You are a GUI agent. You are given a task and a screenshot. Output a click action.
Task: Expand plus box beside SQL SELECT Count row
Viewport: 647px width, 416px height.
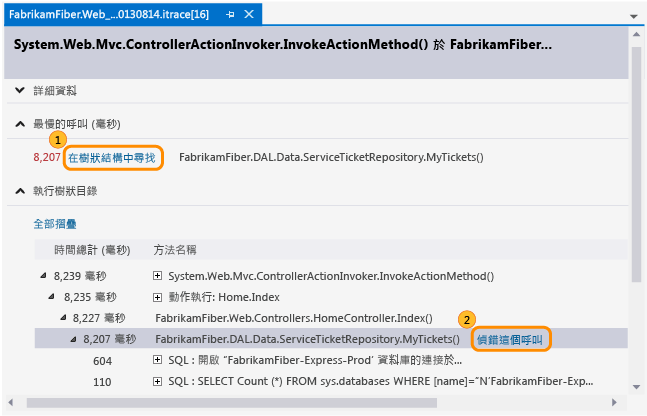tap(157, 381)
